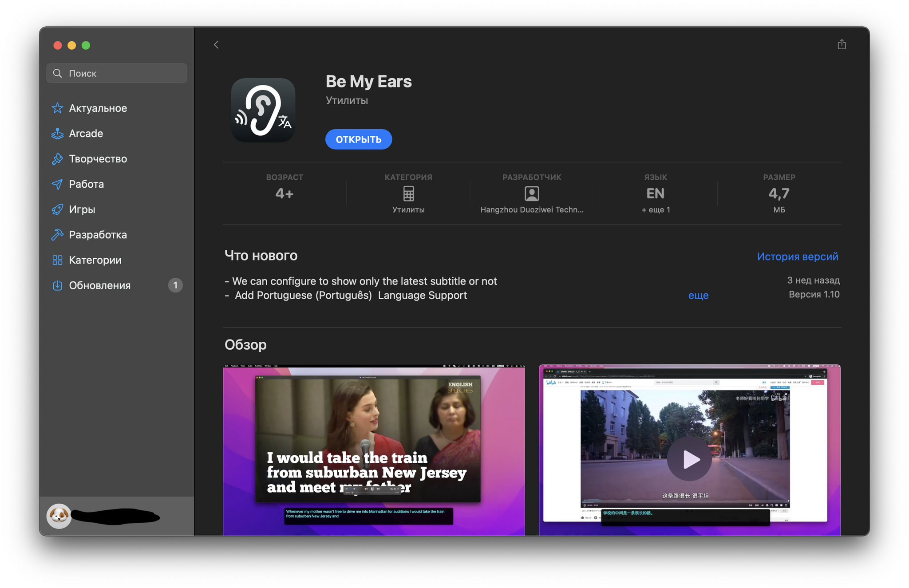Click the joystick icon beside Arcade
The image size is (909, 588).
click(x=57, y=133)
